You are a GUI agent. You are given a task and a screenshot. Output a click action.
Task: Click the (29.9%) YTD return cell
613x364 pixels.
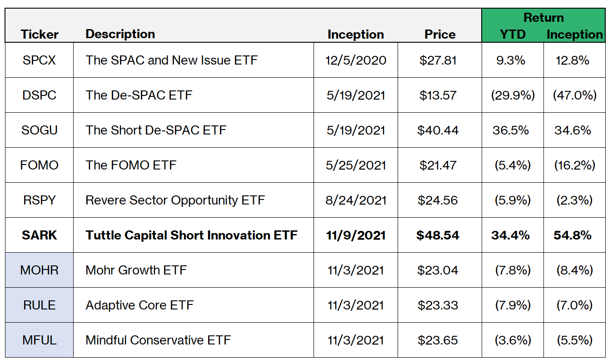pos(512,95)
